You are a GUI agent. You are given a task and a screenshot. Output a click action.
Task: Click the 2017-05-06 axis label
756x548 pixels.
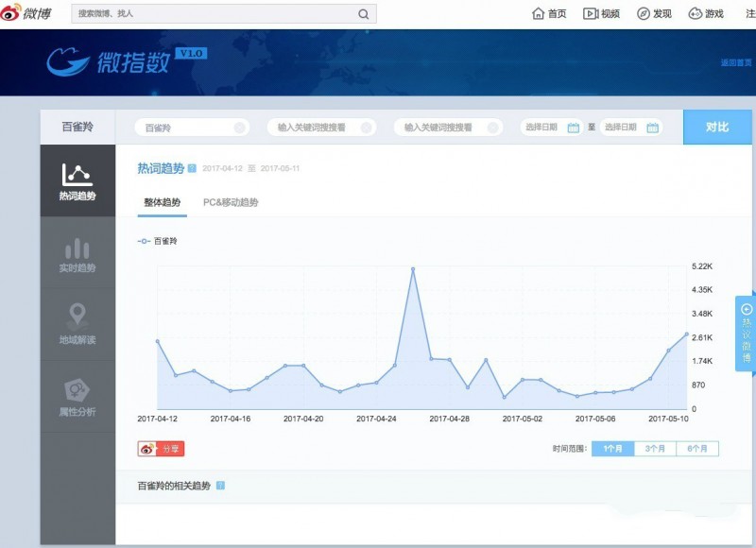coord(595,419)
